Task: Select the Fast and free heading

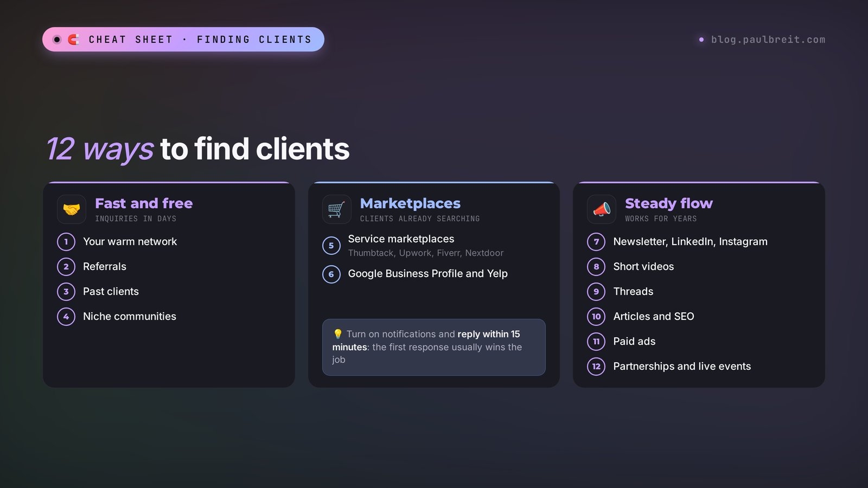Action: click(x=144, y=203)
